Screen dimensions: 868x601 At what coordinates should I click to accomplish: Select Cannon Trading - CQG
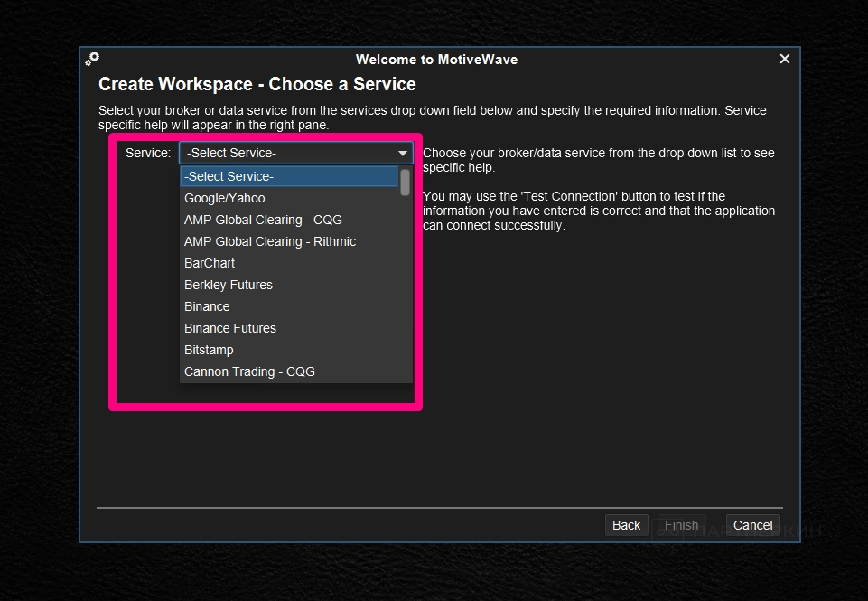[x=289, y=371]
